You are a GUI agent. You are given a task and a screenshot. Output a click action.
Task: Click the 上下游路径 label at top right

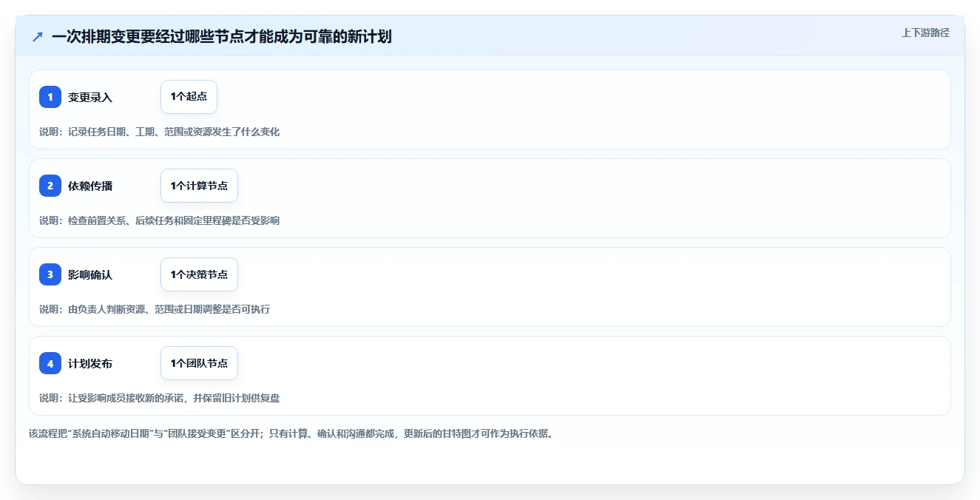point(925,33)
